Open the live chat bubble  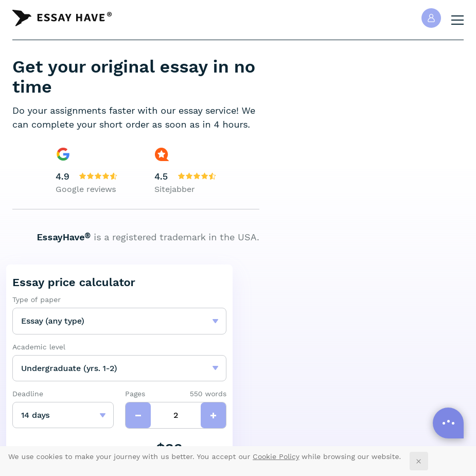tap(448, 423)
